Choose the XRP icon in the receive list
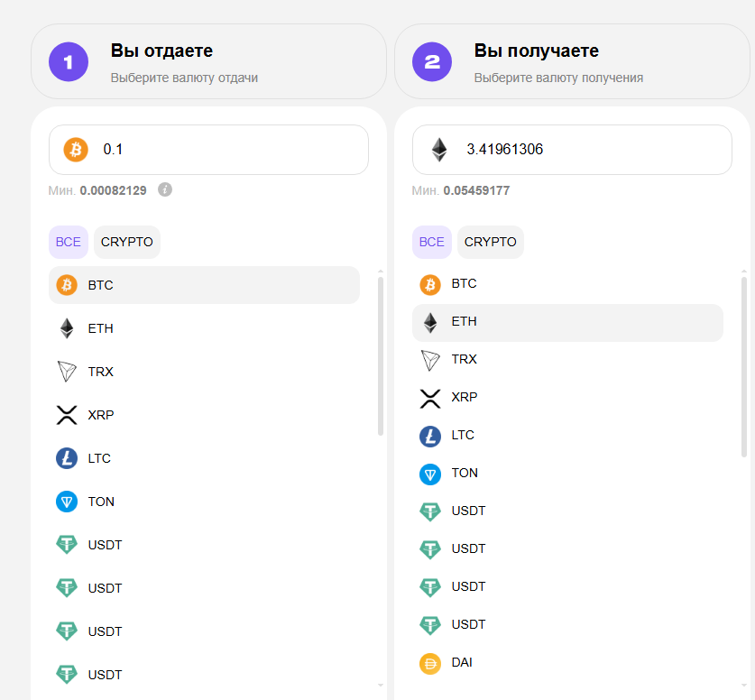The image size is (755, 700). click(430, 397)
